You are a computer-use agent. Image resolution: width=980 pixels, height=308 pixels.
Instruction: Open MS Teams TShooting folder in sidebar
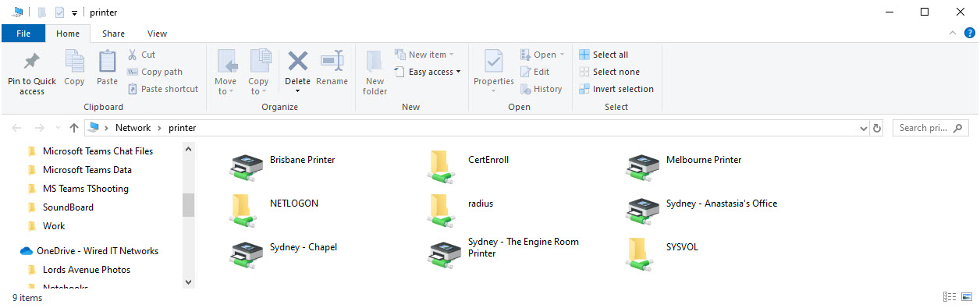(x=85, y=189)
